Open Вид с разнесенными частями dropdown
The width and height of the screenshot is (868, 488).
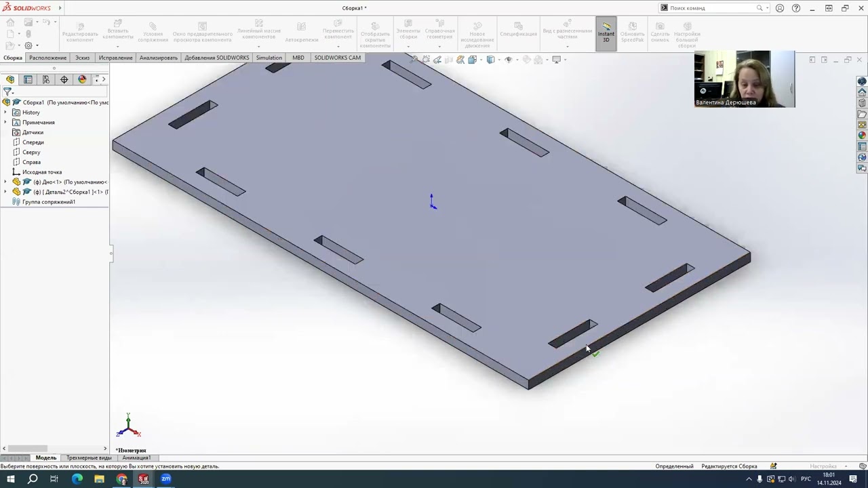tap(567, 46)
